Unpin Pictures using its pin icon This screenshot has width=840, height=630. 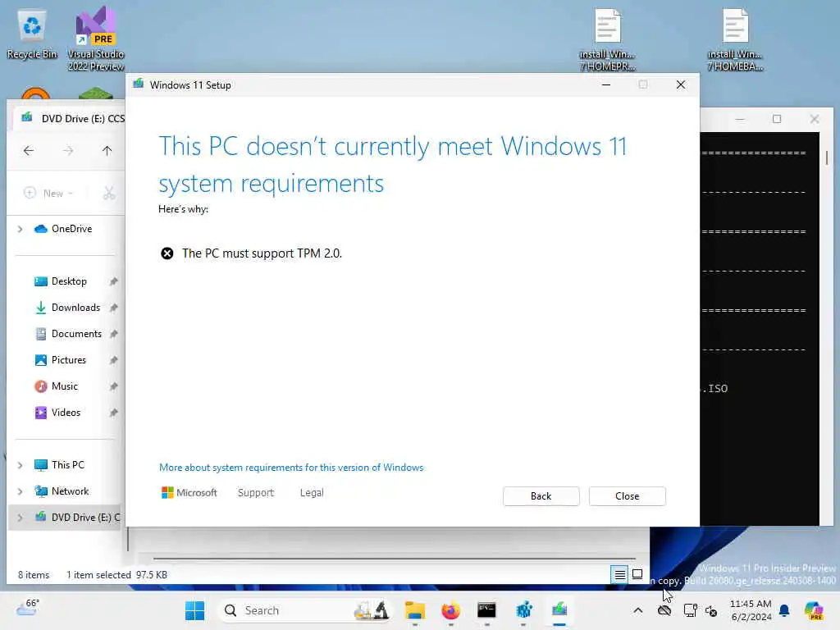click(x=113, y=360)
